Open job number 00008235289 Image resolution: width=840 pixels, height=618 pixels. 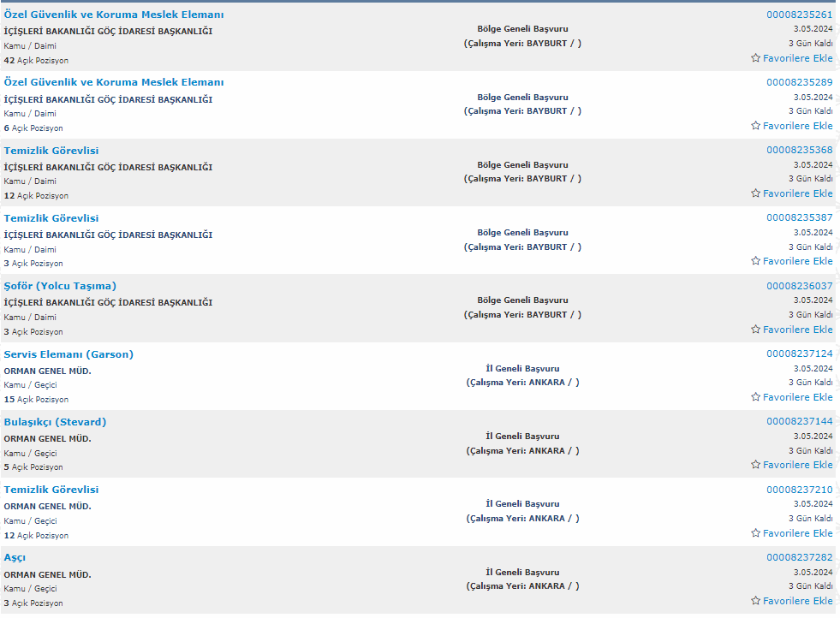799,82
